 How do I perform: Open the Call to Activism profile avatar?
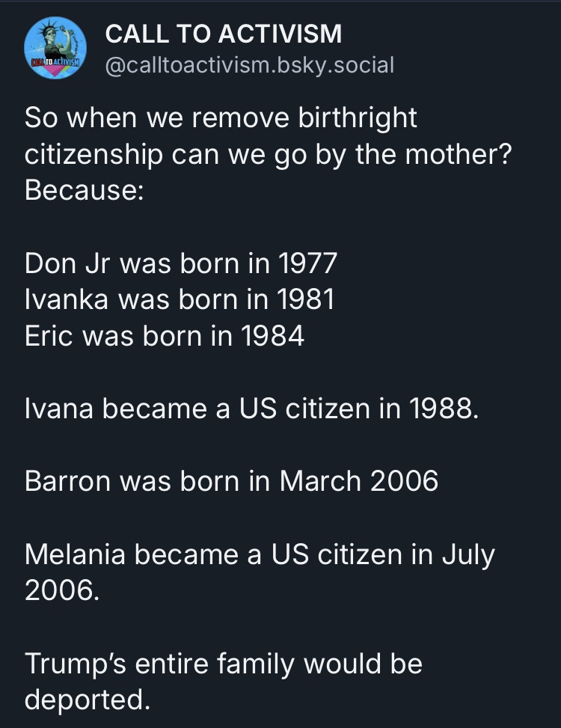[x=56, y=47]
